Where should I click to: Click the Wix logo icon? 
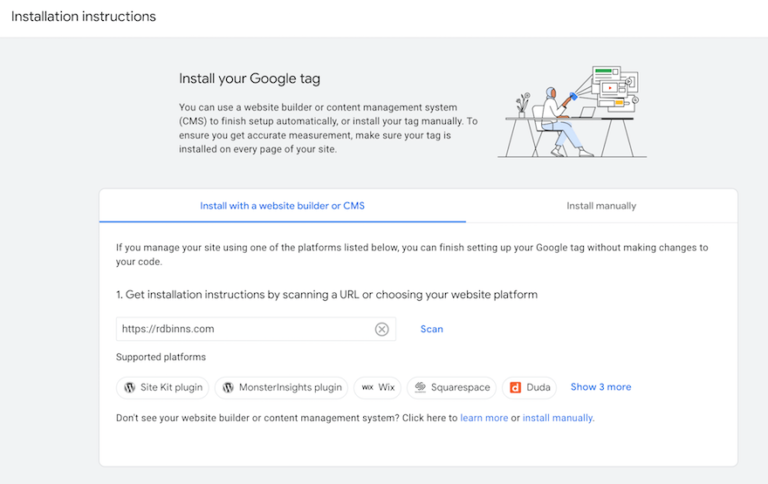click(x=367, y=387)
